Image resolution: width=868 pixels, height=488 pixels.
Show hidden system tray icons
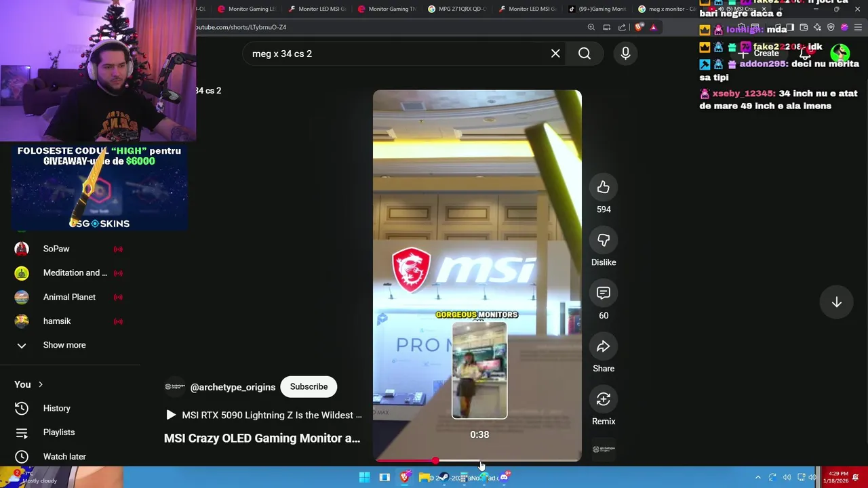758,478
